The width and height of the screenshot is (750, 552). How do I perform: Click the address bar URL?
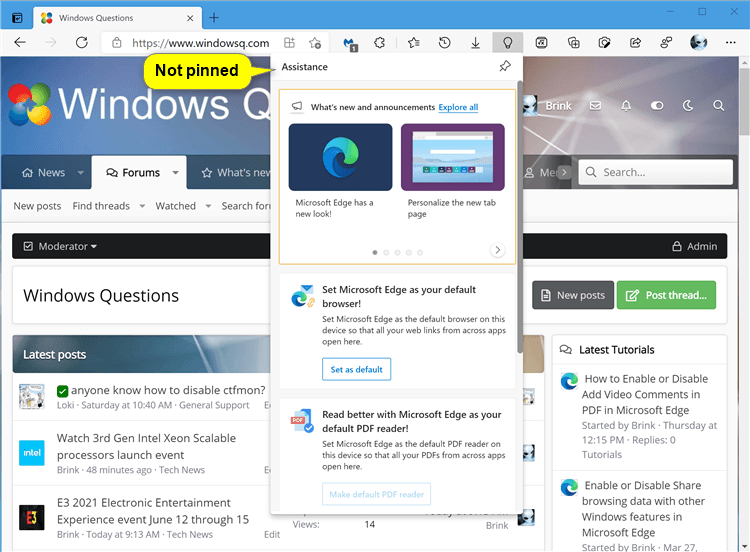tap(200, 43)
